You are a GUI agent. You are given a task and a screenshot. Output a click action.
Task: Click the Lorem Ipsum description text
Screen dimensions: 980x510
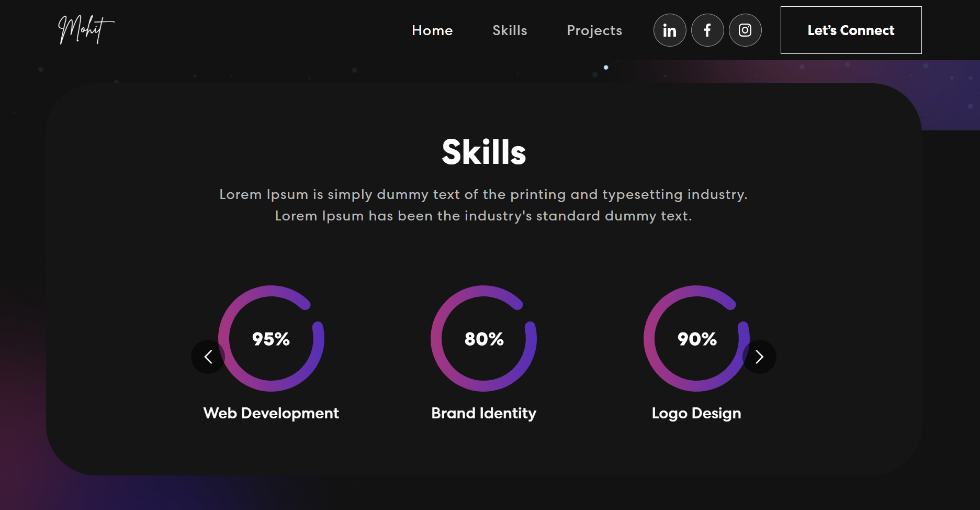[x=484, y=204]
